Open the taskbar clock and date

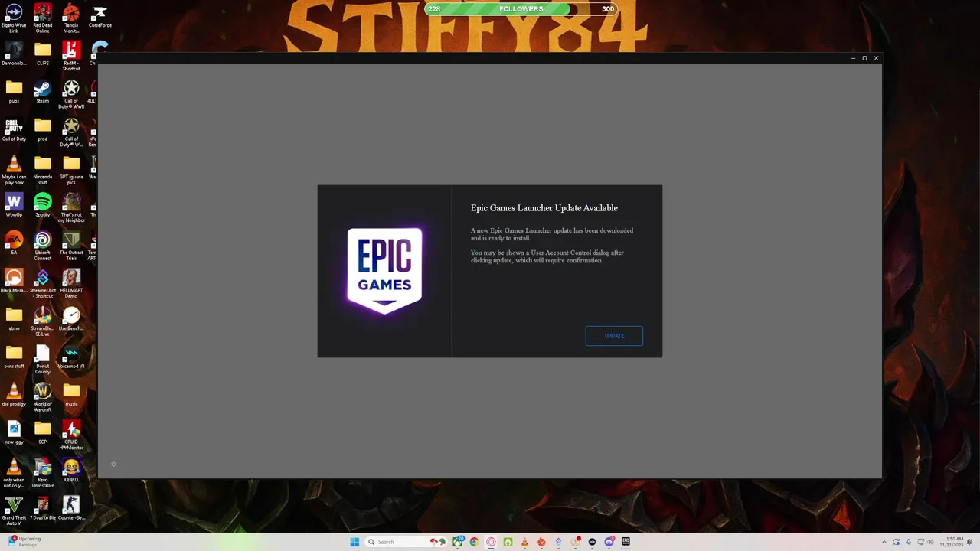[952, 542]
